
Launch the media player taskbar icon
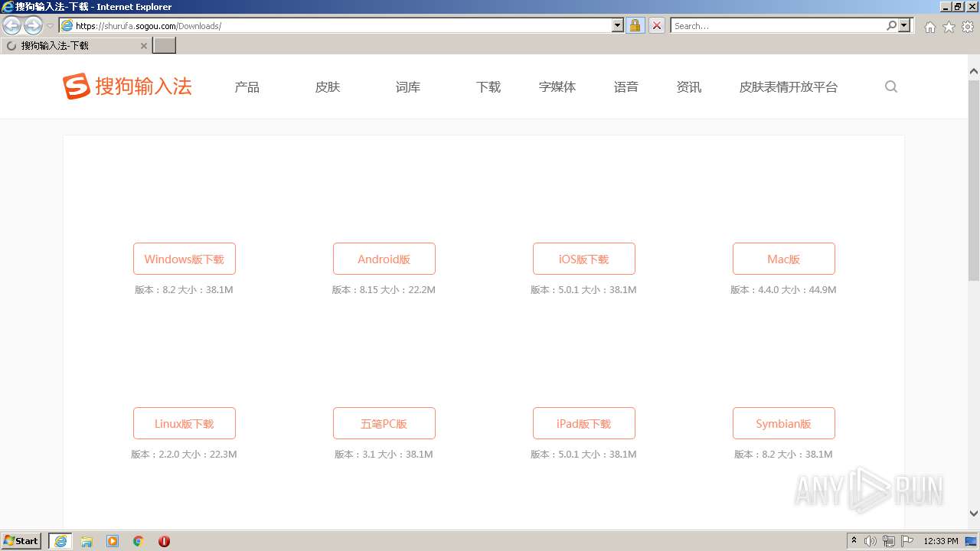tap(113, 541)
